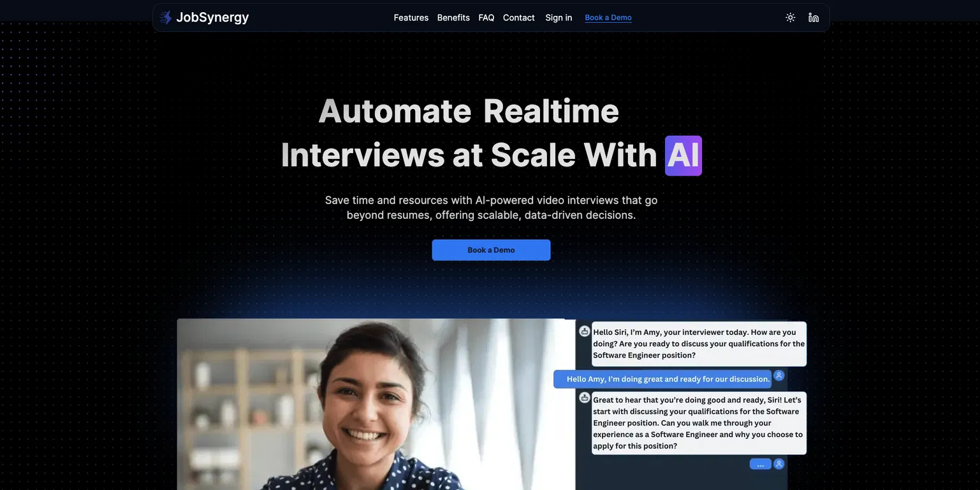Open the Features menu item
Viewport: 980px width, 490px height.
(x=411, y=17)
